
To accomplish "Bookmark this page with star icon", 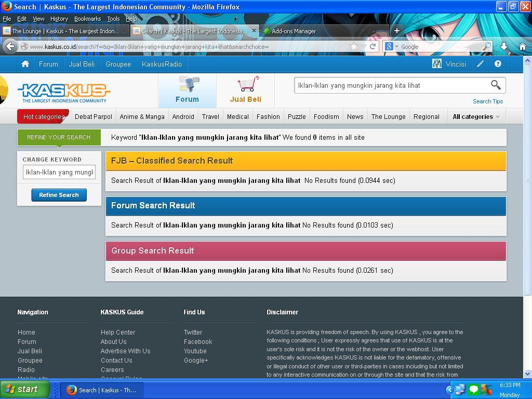I will (353, 46).
